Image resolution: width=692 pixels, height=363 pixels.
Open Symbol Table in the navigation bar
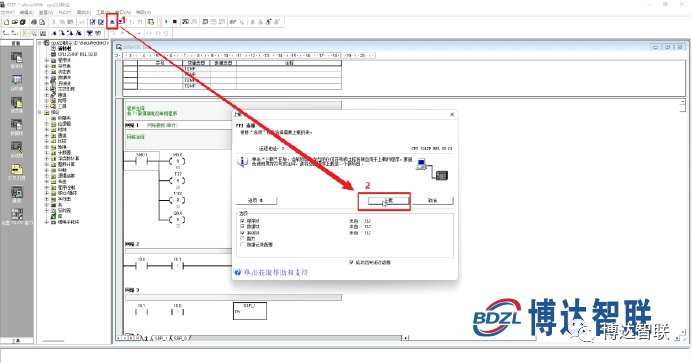point(17,82)
